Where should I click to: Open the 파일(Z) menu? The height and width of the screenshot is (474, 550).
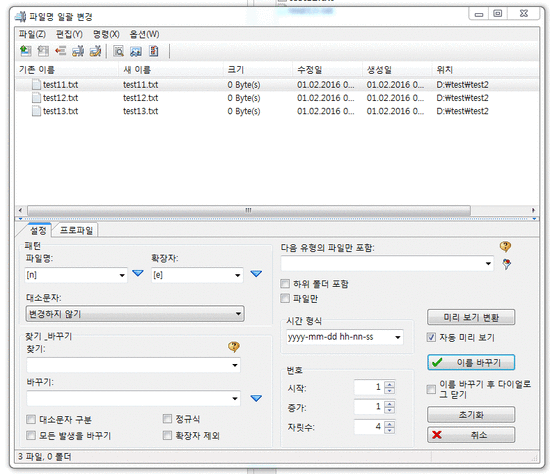32,34
